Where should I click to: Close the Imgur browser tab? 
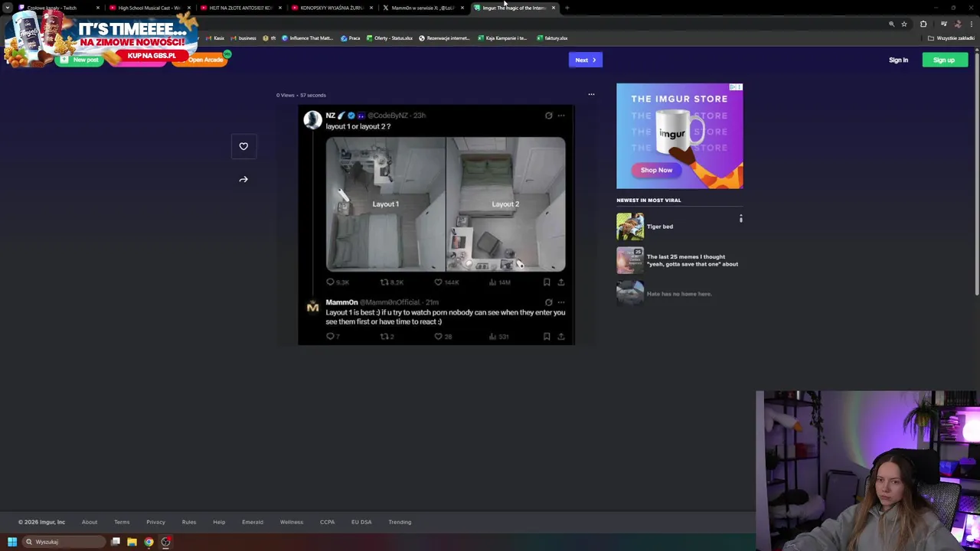(554, 8)
